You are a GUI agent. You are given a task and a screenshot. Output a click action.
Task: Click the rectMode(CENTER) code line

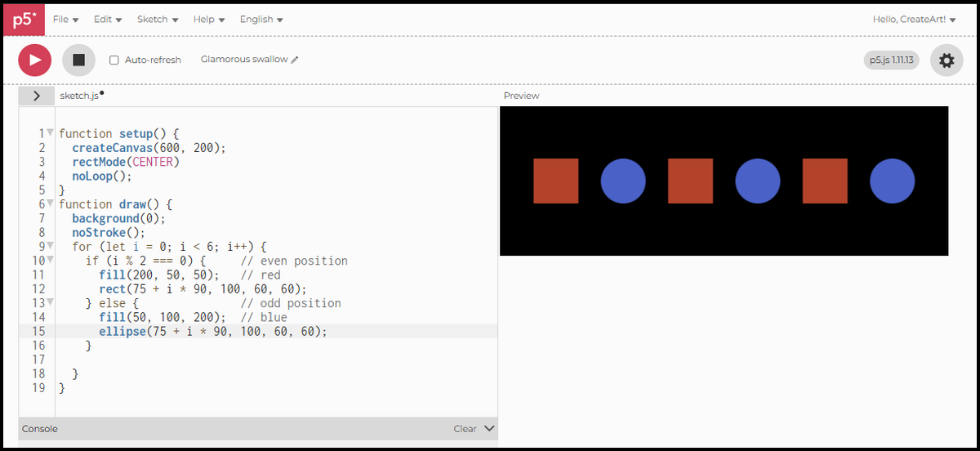pos(125,162)
